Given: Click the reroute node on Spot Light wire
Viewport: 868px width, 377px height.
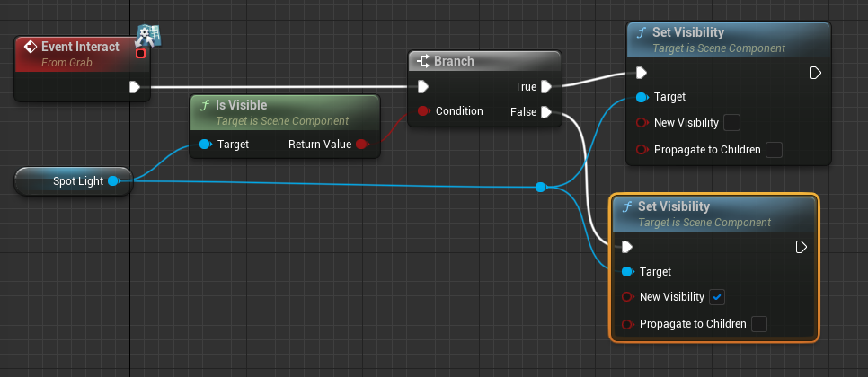Looking at the screenshot, I should 541,188.
